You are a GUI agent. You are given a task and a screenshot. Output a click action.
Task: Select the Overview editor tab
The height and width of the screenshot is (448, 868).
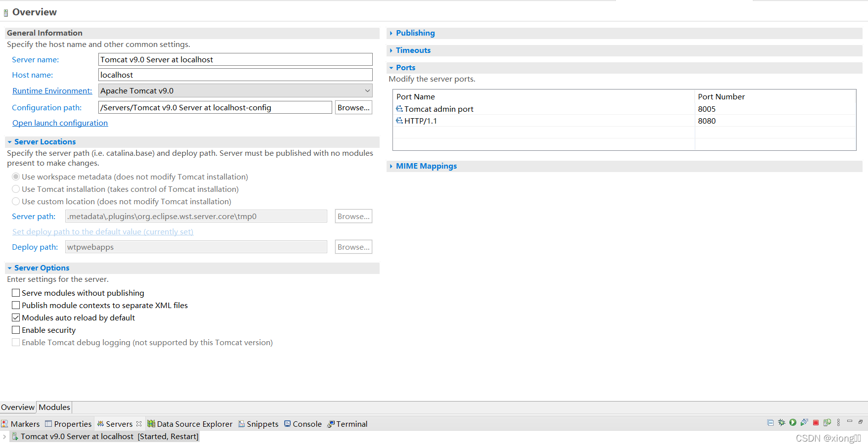[18, 407]
